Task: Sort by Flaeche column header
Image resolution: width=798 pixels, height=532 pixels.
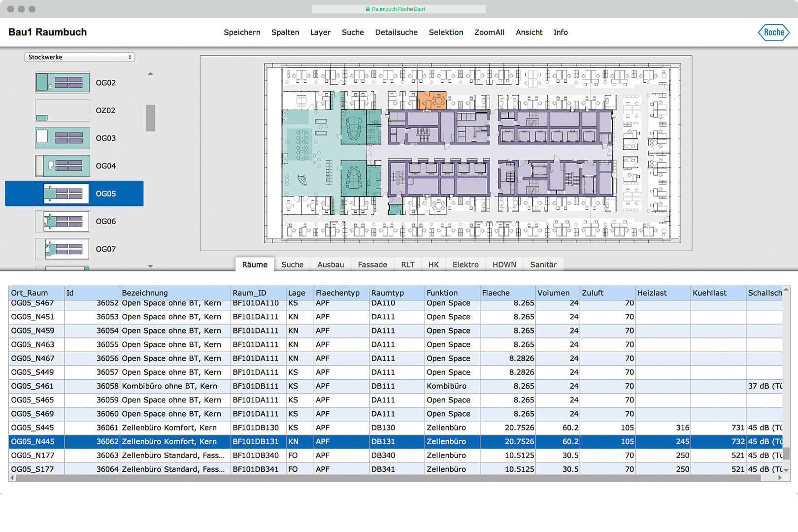Action: click(507, 293)
